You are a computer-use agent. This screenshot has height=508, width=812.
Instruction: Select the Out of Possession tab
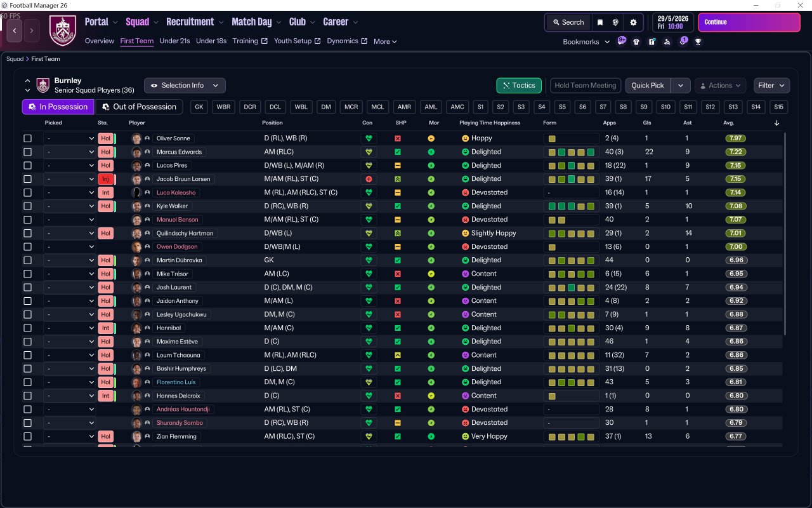pos(139,107)
